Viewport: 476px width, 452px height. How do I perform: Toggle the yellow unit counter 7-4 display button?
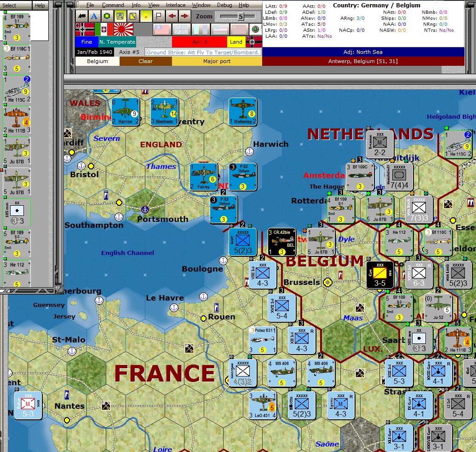(120, 16)
